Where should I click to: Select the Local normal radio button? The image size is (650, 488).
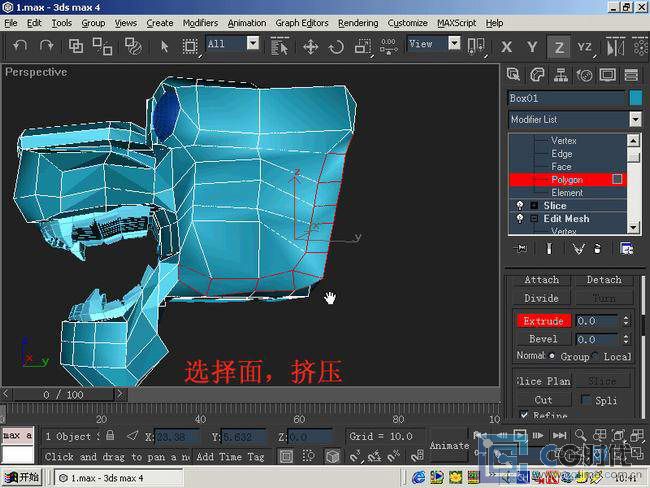596,355
